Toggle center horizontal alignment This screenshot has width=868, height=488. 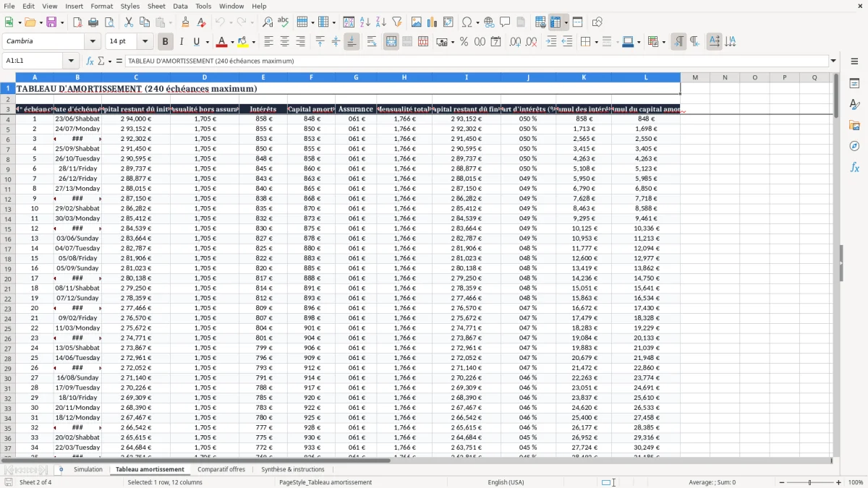[284, 42]
